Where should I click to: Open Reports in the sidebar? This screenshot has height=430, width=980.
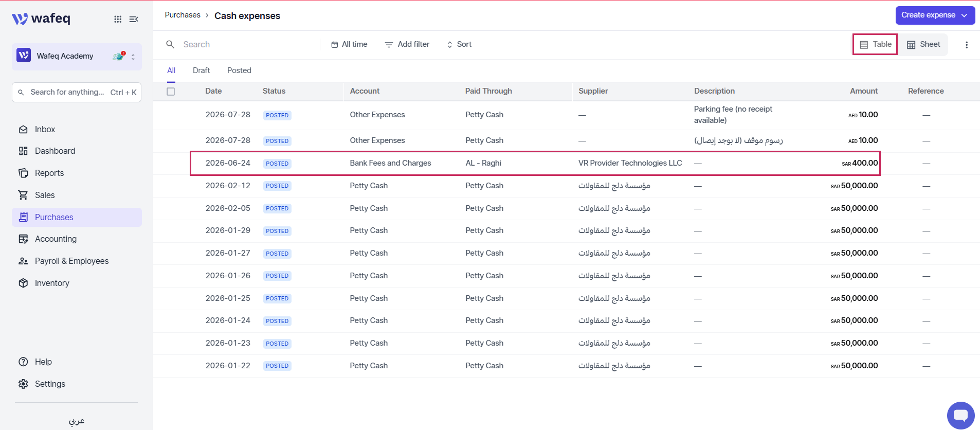[77, 173]
